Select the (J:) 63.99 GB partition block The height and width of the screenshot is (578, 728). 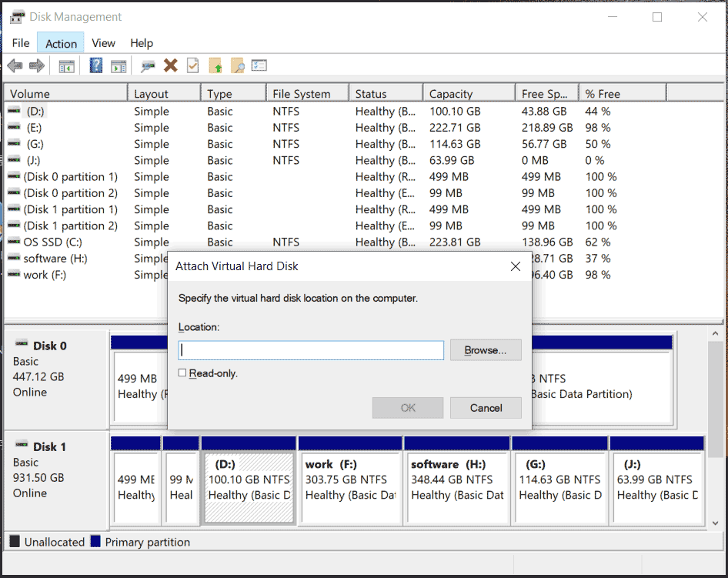tap(657, 480)
